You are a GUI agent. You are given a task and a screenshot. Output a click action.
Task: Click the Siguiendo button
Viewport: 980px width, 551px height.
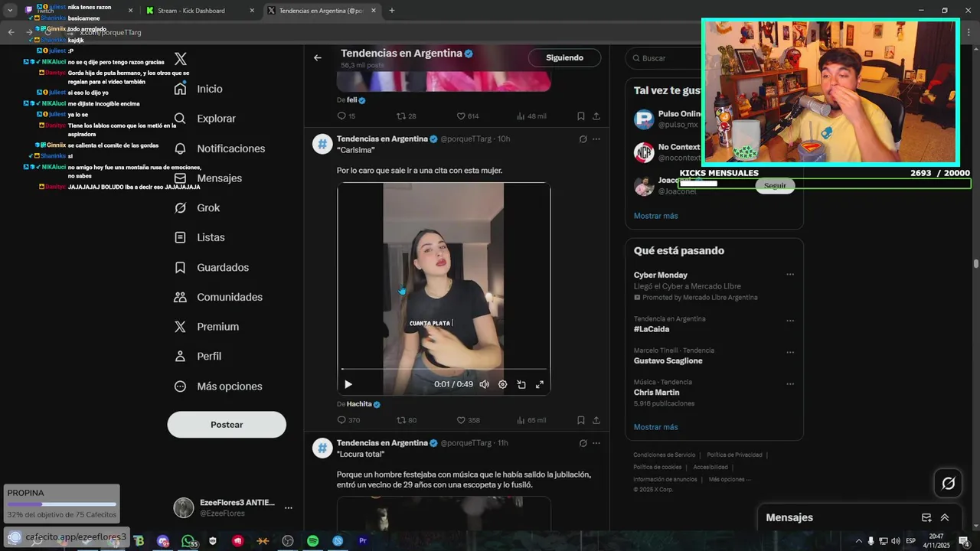click(564, 58)
